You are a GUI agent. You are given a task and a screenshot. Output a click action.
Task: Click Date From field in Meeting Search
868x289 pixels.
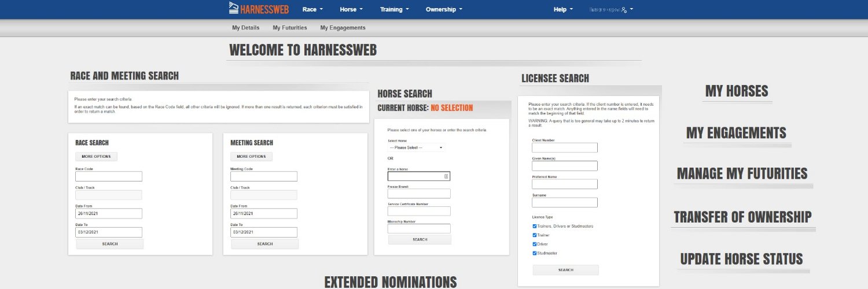click(264, 213)
